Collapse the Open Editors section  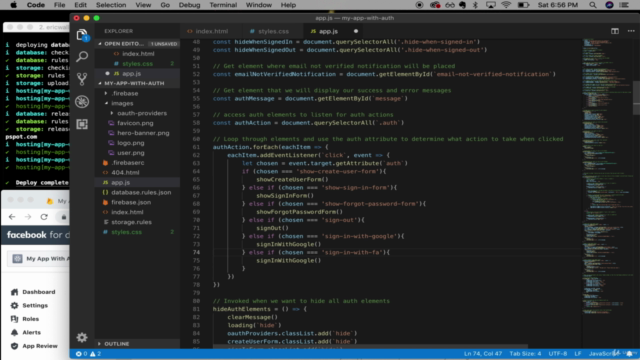pos(100,44)
